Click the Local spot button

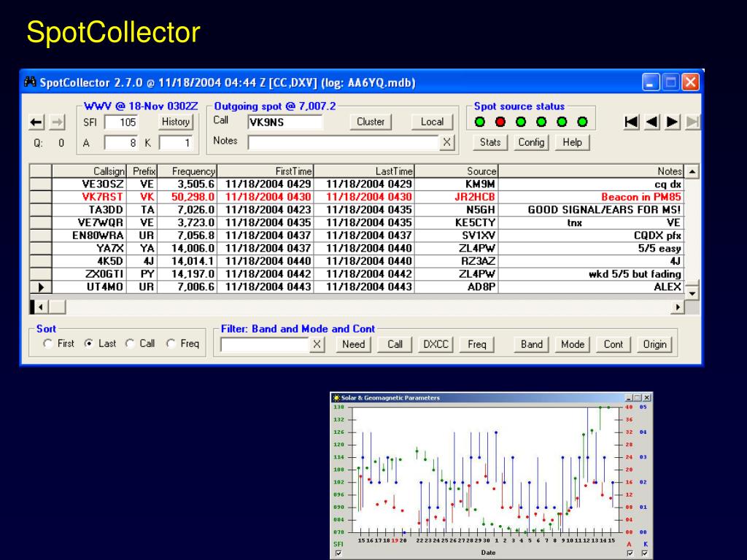[432, 122]
